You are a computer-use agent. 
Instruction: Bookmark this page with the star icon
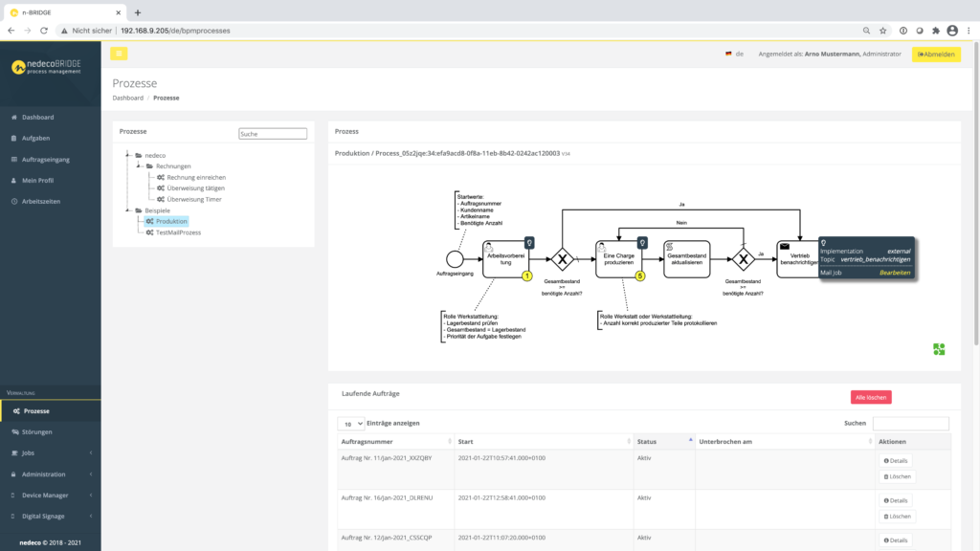881,31
